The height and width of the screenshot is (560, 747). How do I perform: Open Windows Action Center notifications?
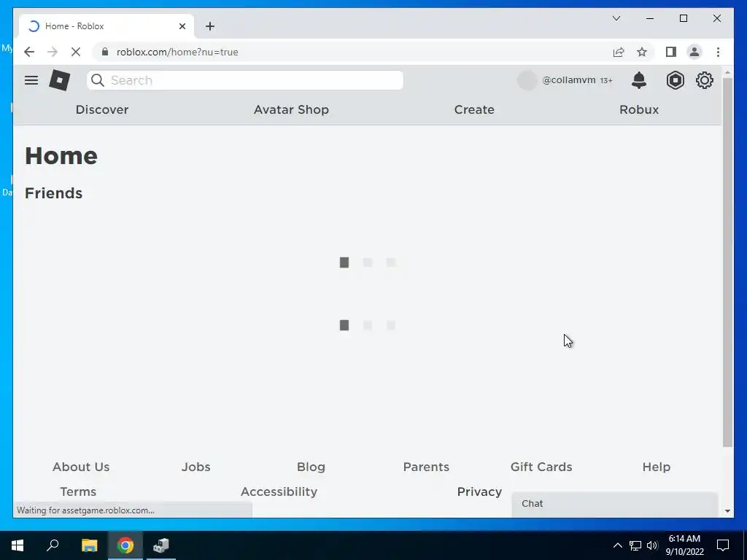(723, 545)
